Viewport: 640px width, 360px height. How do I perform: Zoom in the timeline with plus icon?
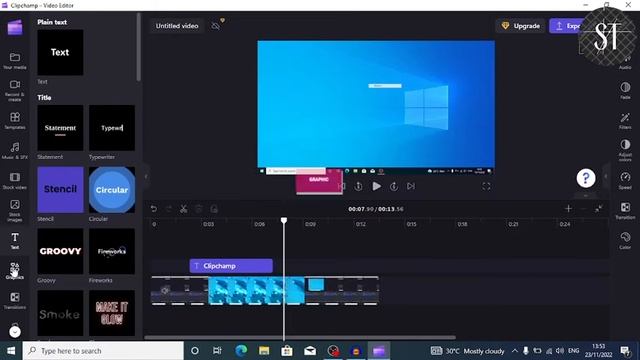[568, 209]
